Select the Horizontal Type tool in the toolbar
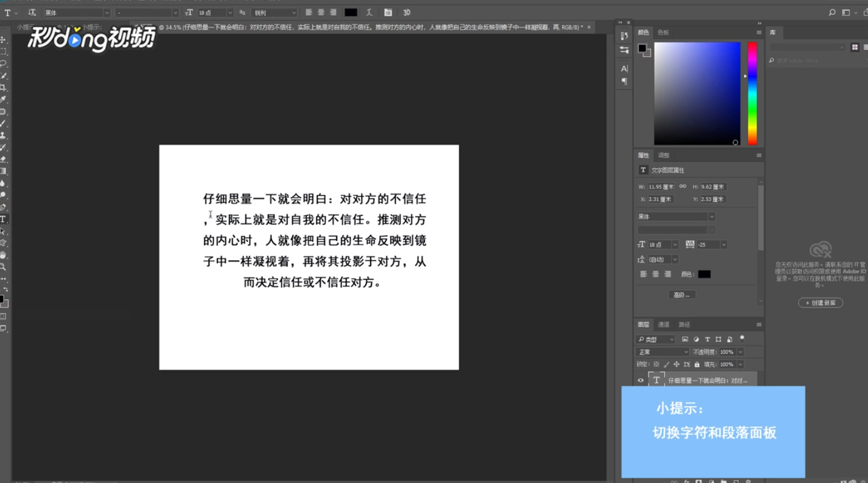 coord(5,218)
